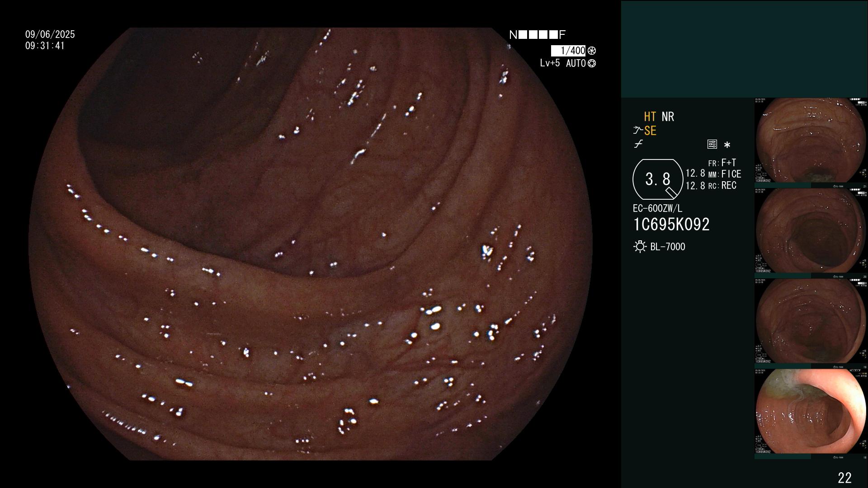This screenshot has height=488, width=868.
Task: Click the structure enhancement curve icon beside SE
Action: coord(638,131)
